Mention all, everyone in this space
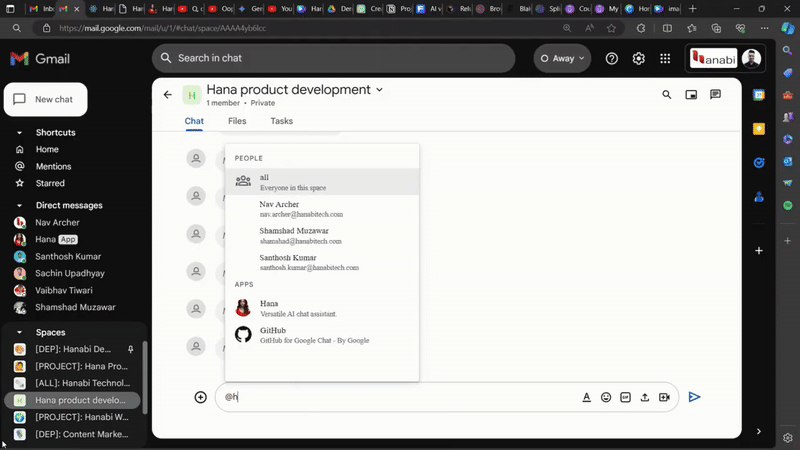The height and width of the screenshot is (450, 800). pos(322,182)
